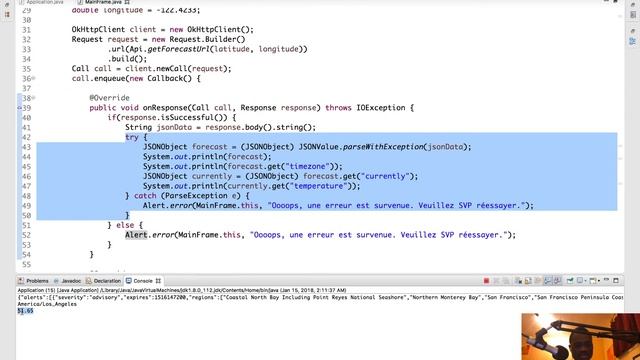Click Display Selected Console icon

[580, 281]
